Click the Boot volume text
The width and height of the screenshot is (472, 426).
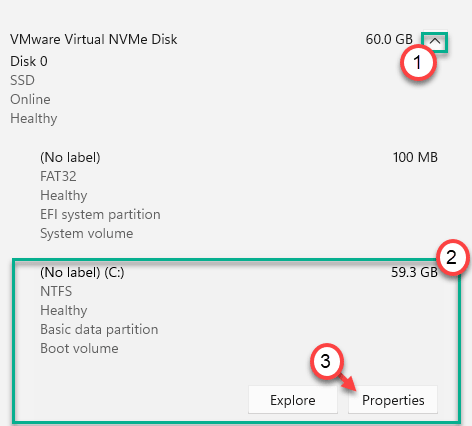coord(79,348)
